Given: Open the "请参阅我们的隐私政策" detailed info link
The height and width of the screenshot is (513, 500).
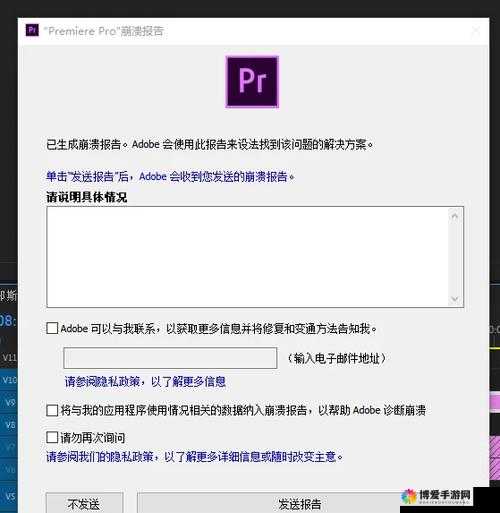Looking at the screenshot, I should pyautogui.click(x=194, y=456).
